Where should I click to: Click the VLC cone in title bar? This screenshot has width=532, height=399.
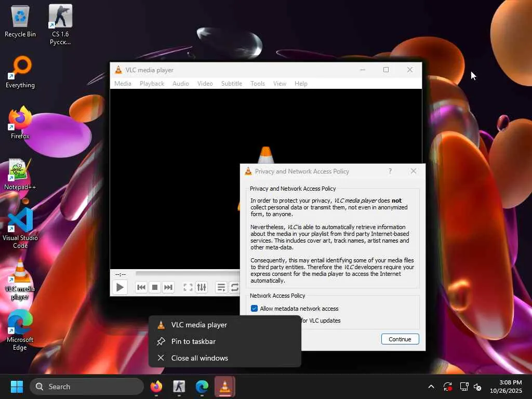[x=118, y=70]
